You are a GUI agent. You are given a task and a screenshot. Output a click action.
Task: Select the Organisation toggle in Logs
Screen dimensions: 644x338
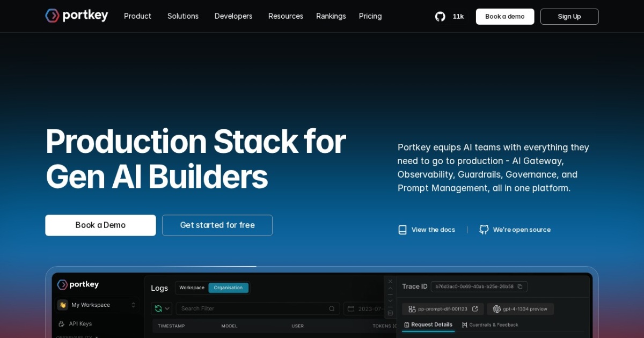tap(229, 288)
